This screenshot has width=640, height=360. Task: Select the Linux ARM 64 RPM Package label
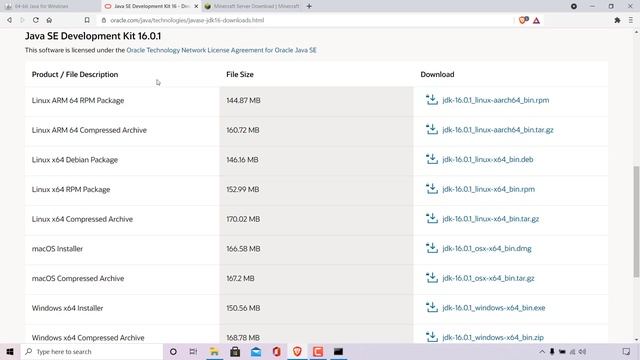pyautogui.click(x=78, y=100)
